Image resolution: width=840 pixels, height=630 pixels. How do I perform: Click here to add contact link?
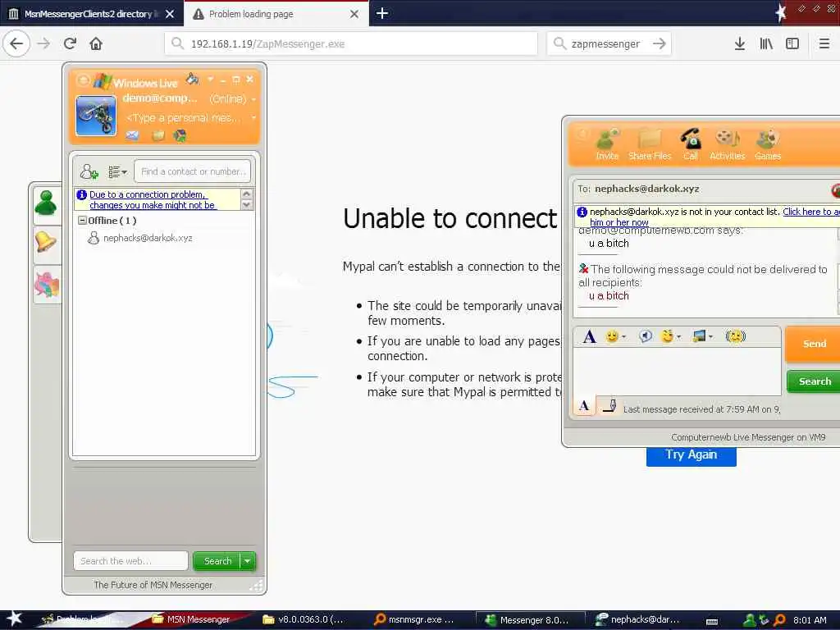tap(811, 212)
